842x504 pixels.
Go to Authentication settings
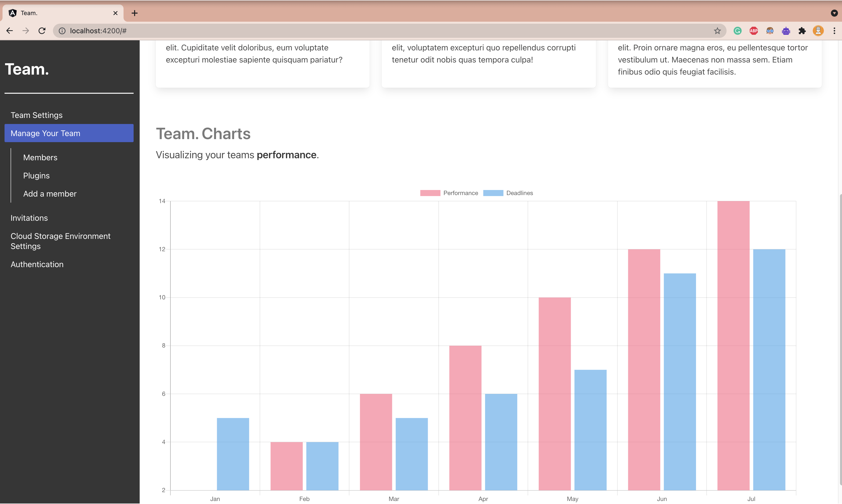click(x=37, y=264)
